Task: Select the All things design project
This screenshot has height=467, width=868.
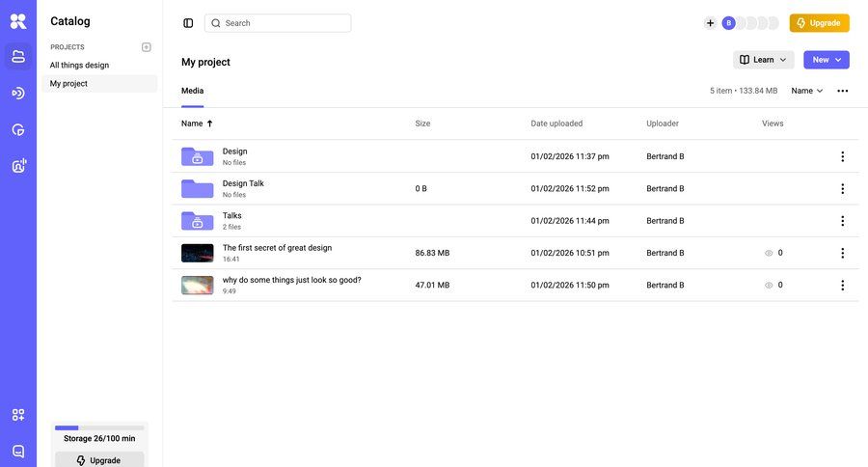Action: (79, 66)
